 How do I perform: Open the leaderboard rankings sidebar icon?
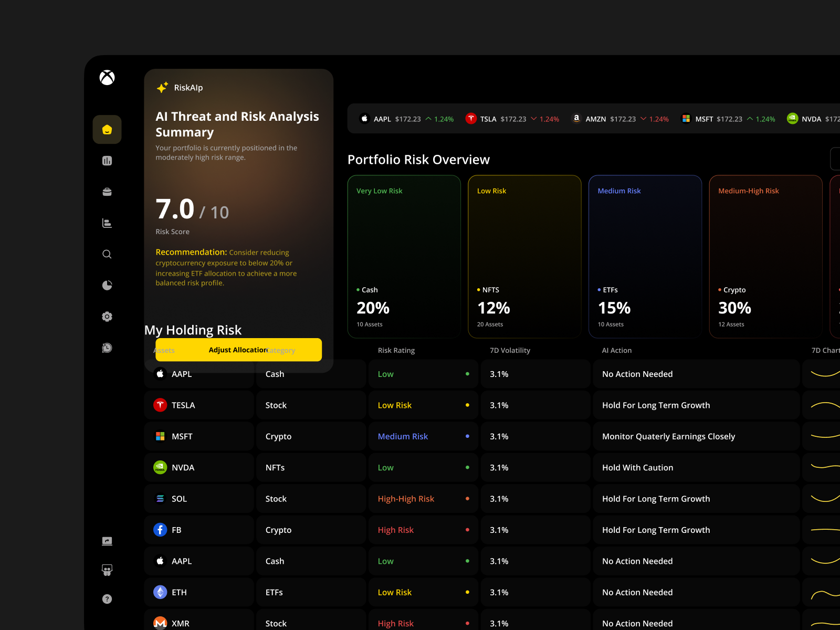(107, 223)
